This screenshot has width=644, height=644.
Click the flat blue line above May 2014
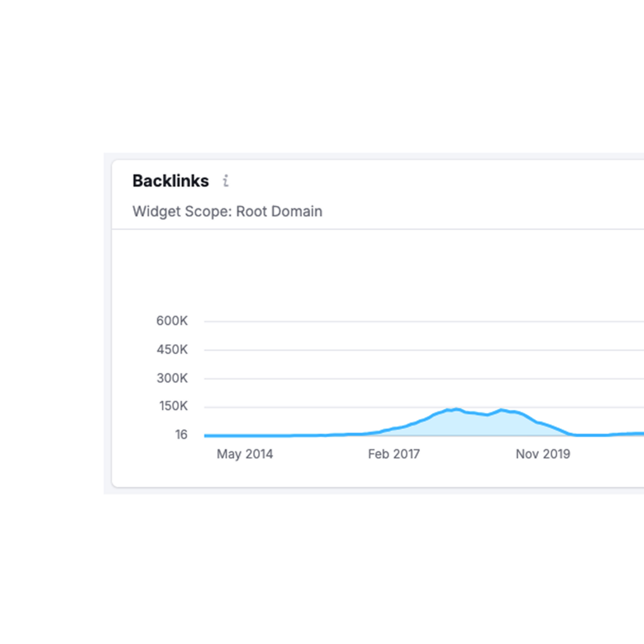245,435
